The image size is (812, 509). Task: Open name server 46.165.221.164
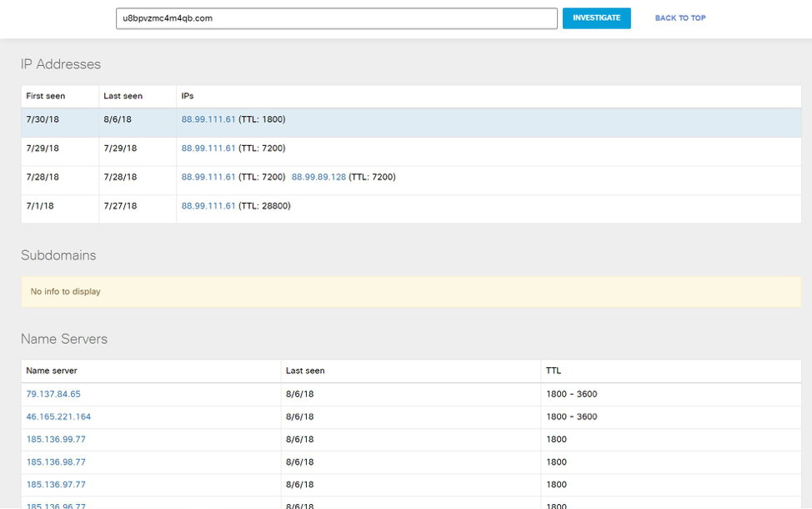[58, 416]
